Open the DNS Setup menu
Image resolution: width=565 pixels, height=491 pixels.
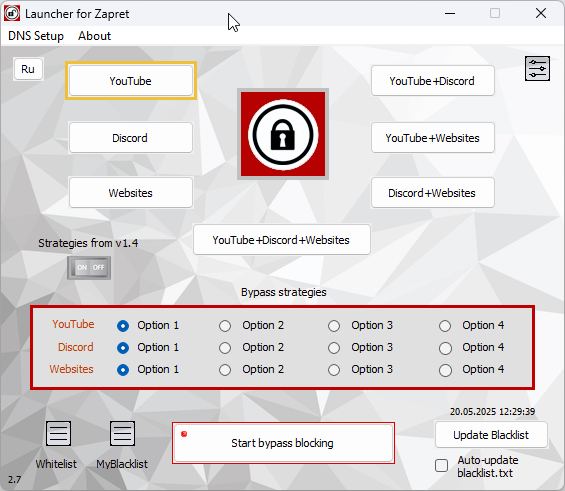(36, 36)
